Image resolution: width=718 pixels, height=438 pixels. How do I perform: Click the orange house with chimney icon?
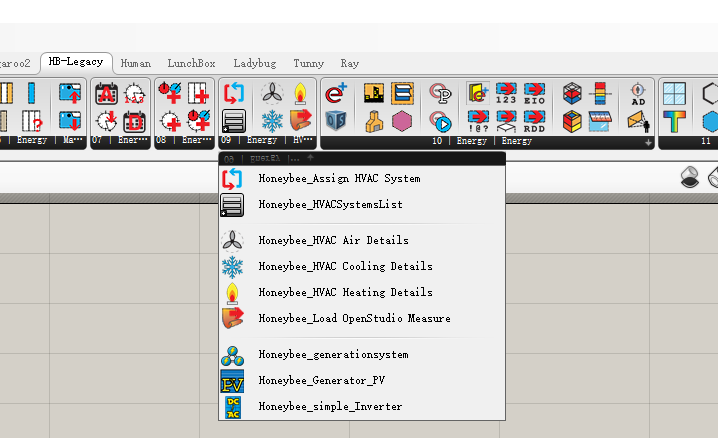coord(374,121)
